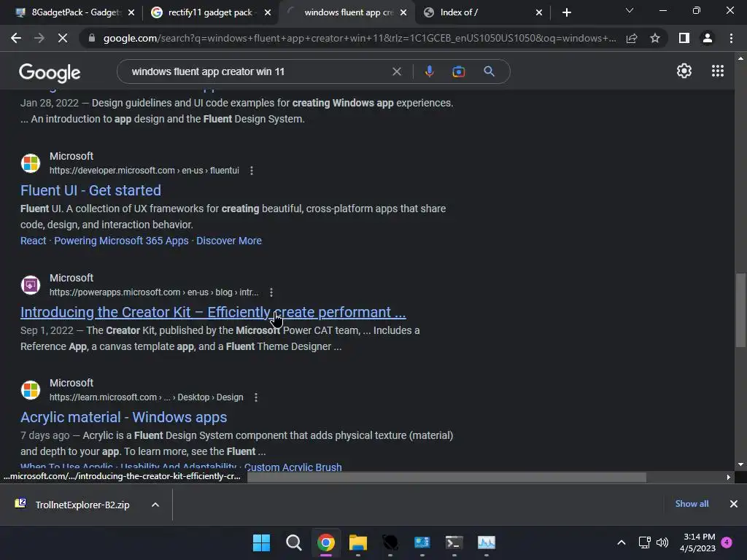Open Introducing the Creator Kit result
Viewport: 747px width, 560px height.
213,312
